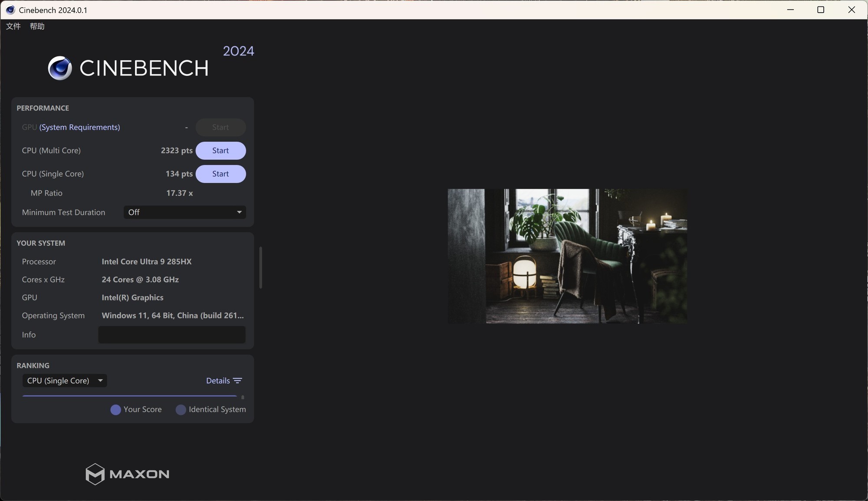Viewport: 868px width, 501px height.
Task: Click the Identical System legend circle
Action: click(x=181, y=410)
